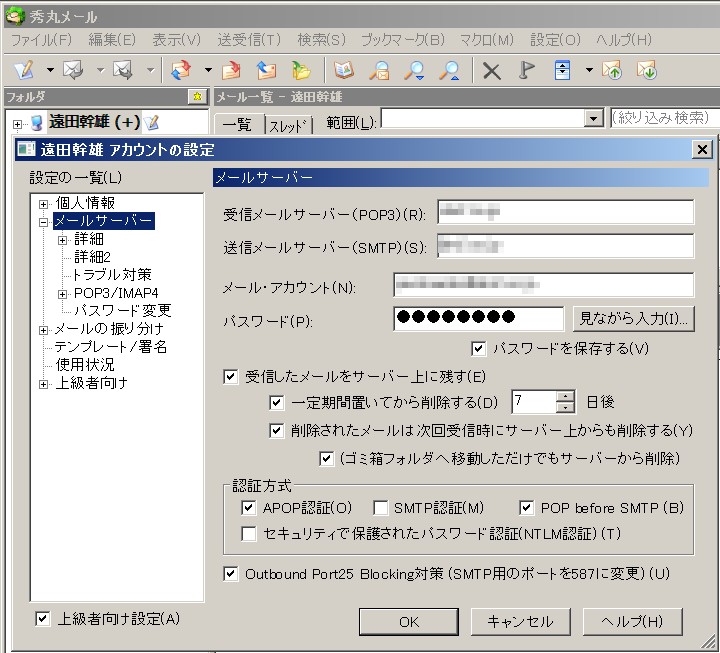The image size is (720, 653).
Task: Collapse the メールサーバー tree node
Action: point(44,222)
